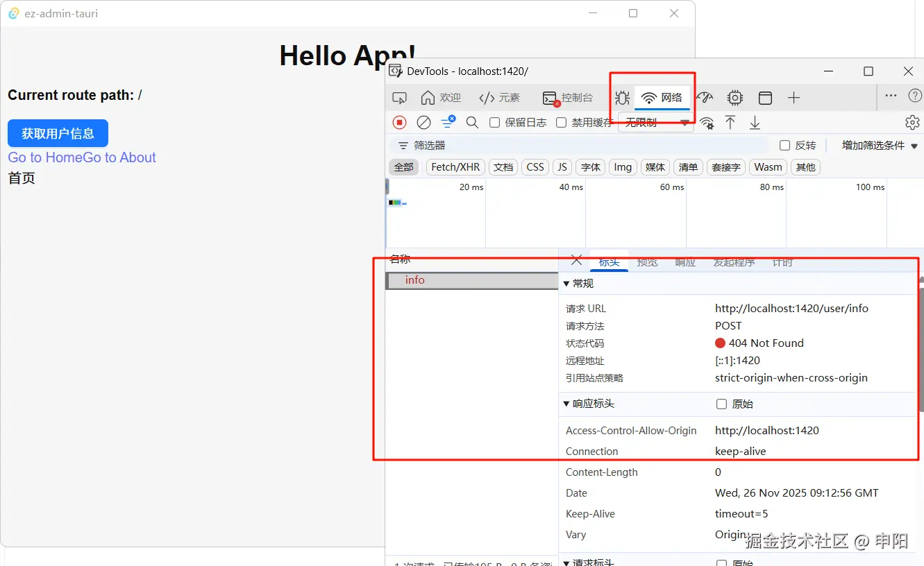Open the Memory chip icon tab
This screenshot has width=924, height=566.
[x=735, y=98]
